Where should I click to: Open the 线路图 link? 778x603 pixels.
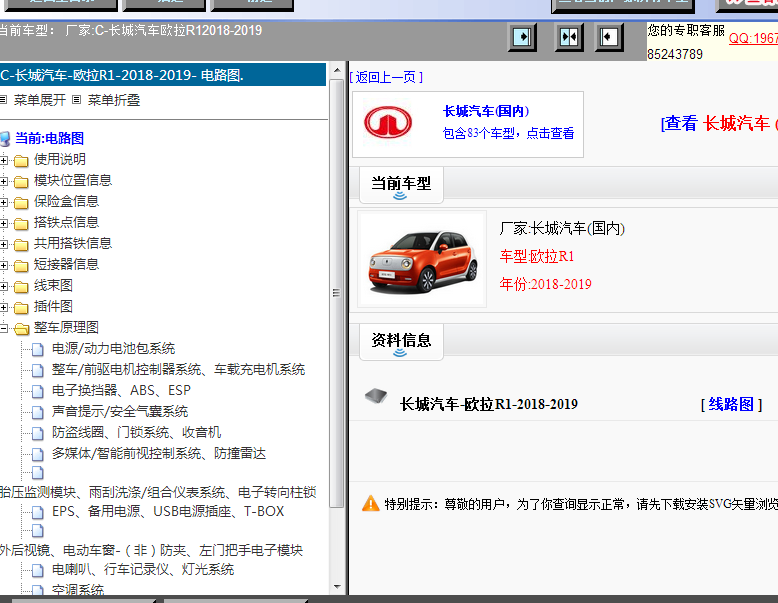click(731, 404)
